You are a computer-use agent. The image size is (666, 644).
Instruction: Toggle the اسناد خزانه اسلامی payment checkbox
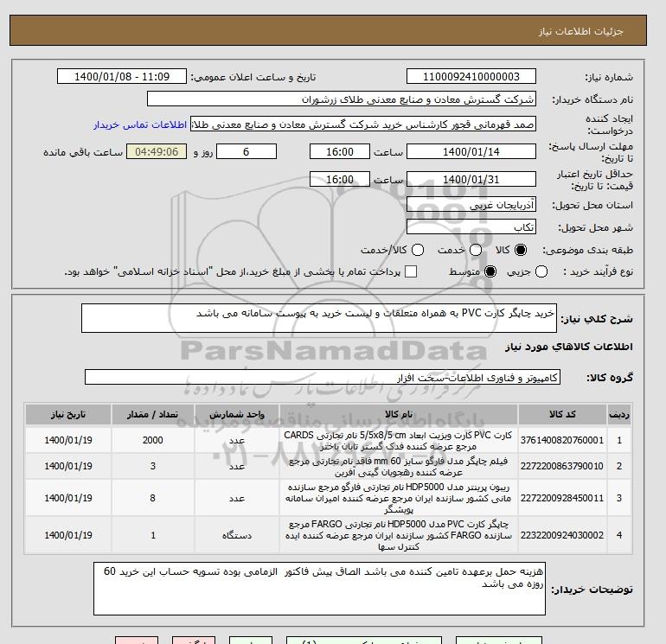[x=411, y=271]
